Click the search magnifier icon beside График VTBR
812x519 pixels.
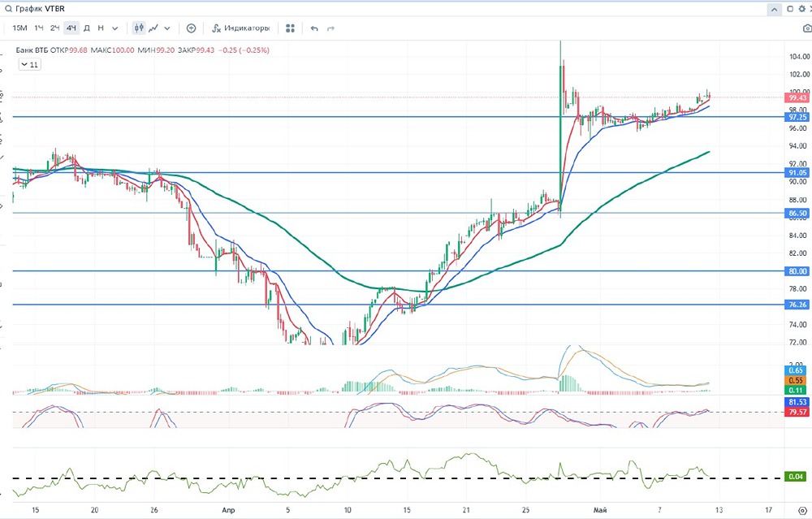pyautogui.click(x=8, y=9)
